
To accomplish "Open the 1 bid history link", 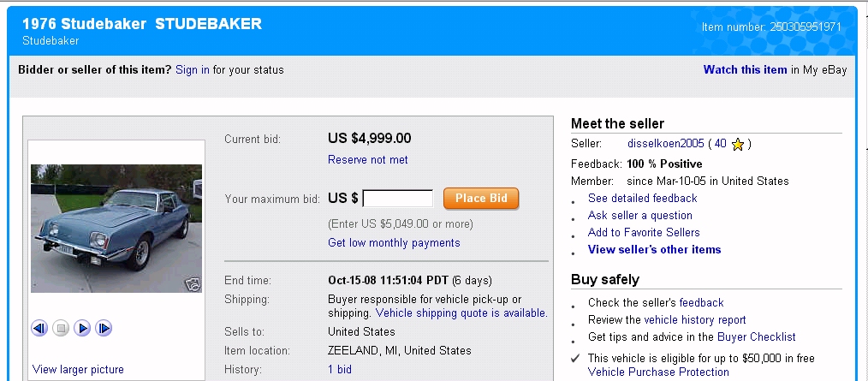I will coord(339,369).
